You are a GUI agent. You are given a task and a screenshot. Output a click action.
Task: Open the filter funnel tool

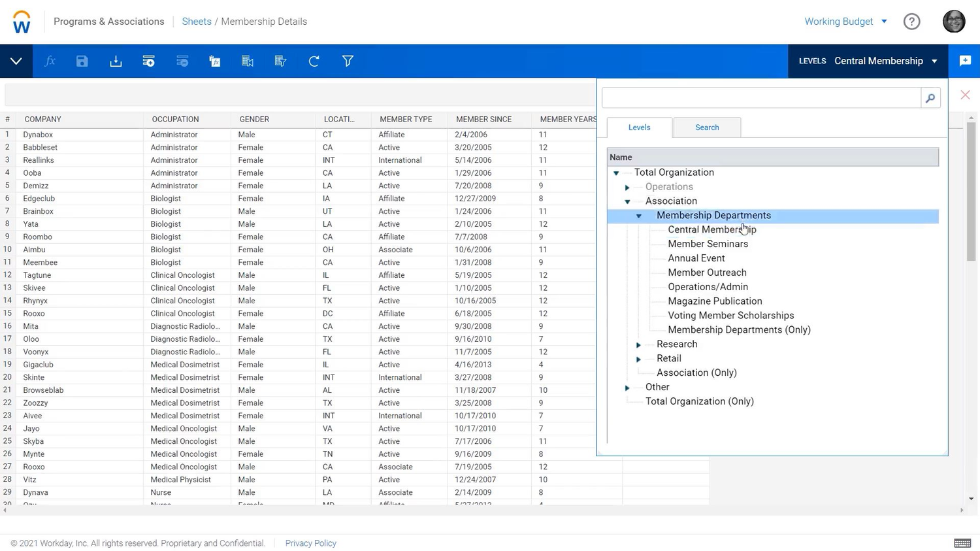[348, 61]
